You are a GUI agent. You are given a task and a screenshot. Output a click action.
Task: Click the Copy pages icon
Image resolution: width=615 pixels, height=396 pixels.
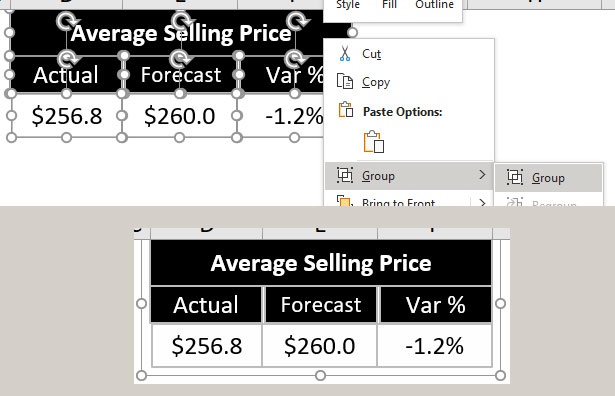[x=345, y=82]
